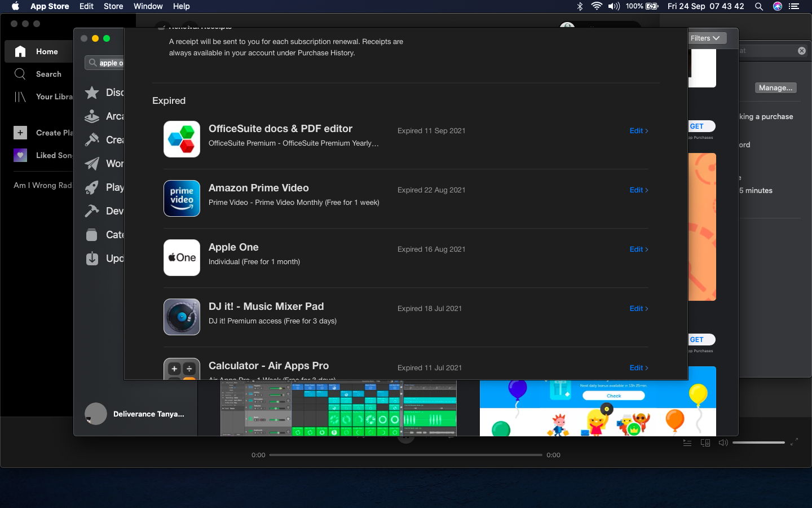The height and width of the screenshot is (508, 812).
Task: Open the system volume menu bar icon
Action: [x=614, y=6]
